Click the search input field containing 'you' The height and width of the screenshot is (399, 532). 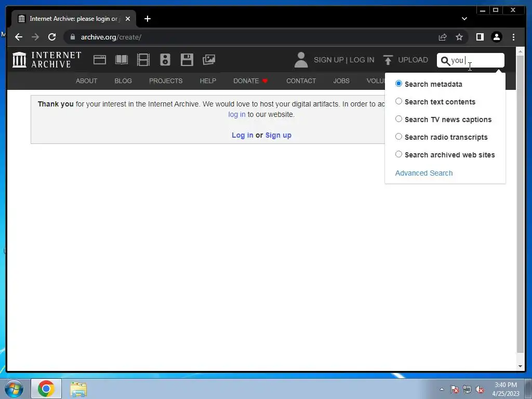[471, 60]
